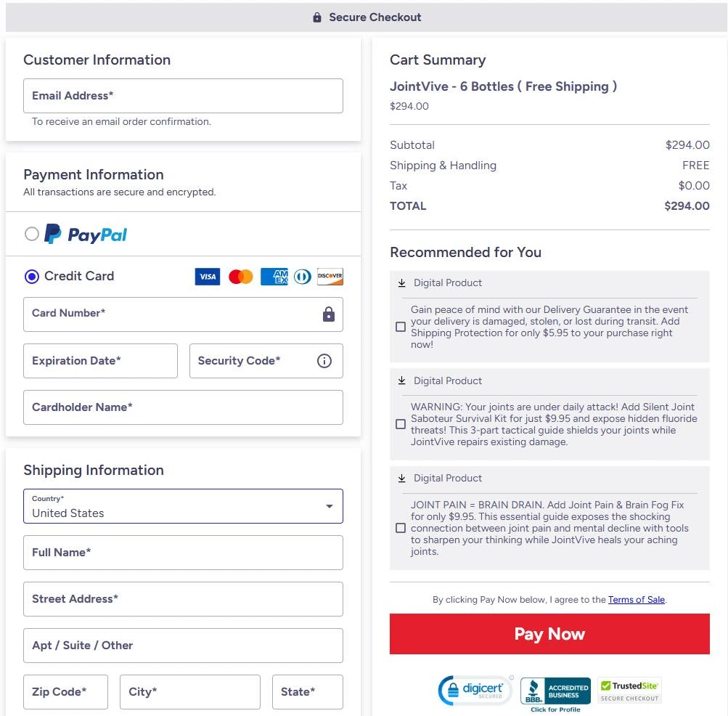Open the Country dropdown

pyautogui.click(x=183, y=506)
